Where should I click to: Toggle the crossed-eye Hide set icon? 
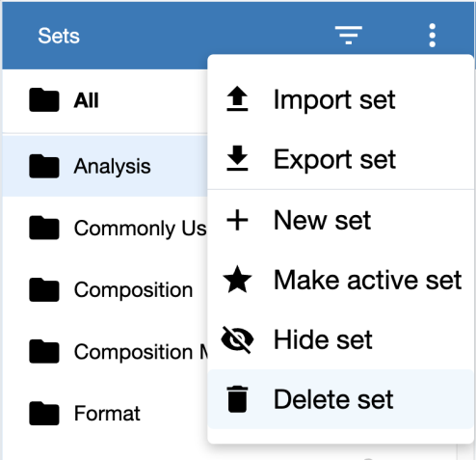click(237, 339)
